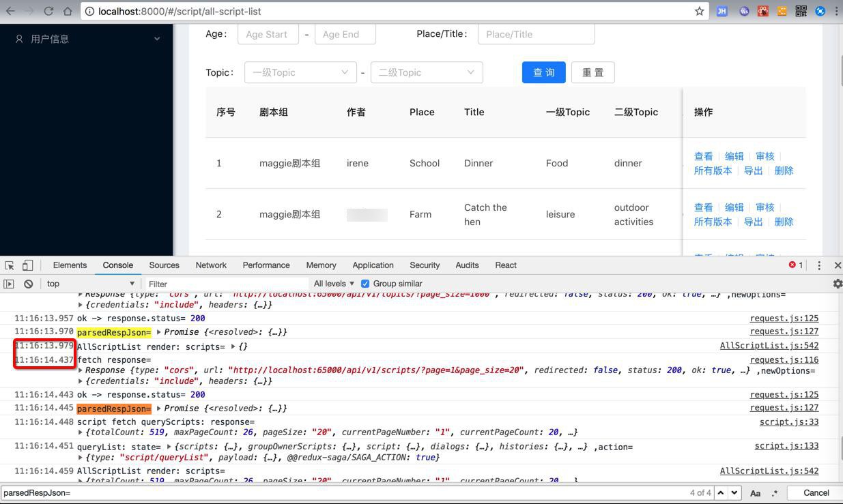The height and width of the screenshot is (504, 843).
Task: Expand the yellow-highlighted parsedRespJson Promise object
Action: click(159, 332)
